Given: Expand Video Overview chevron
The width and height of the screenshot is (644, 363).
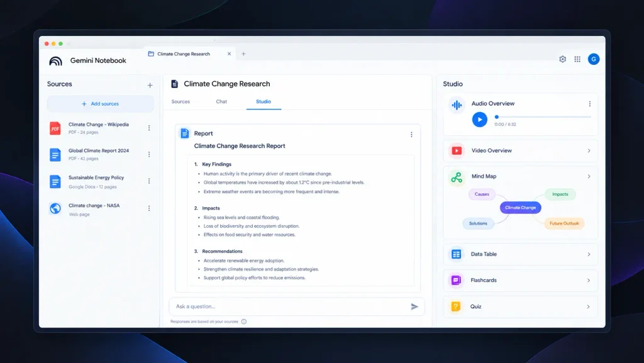Looking at the screenshot, I should [589, 151].
